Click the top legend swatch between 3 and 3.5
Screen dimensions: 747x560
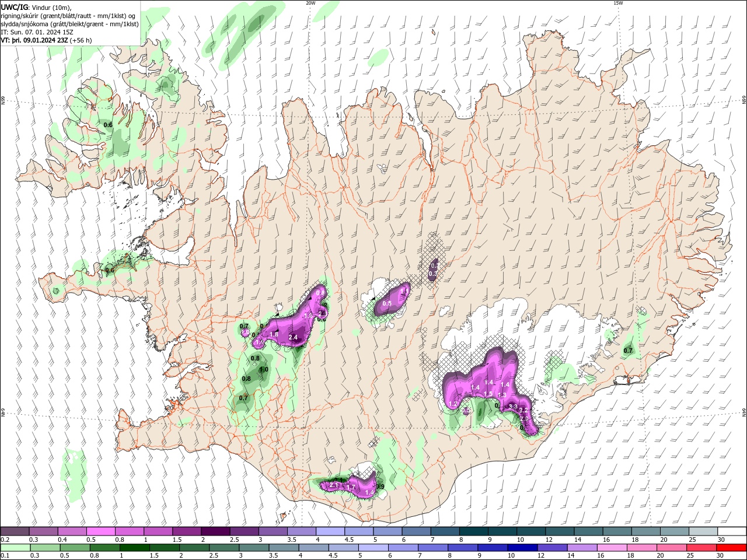(x=273, y=531)
